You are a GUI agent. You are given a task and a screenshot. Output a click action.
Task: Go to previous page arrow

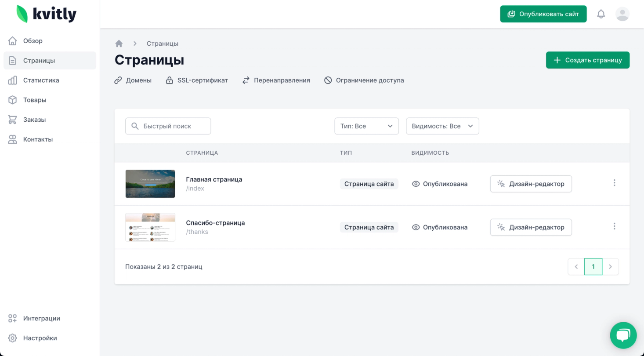pyautogui.click(x=576, y=267)
